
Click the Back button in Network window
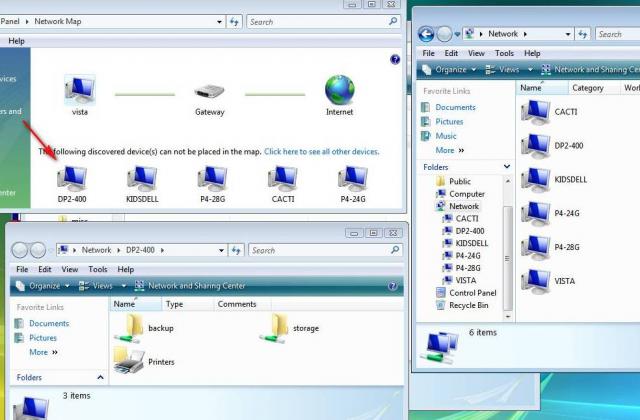(426, 34)
